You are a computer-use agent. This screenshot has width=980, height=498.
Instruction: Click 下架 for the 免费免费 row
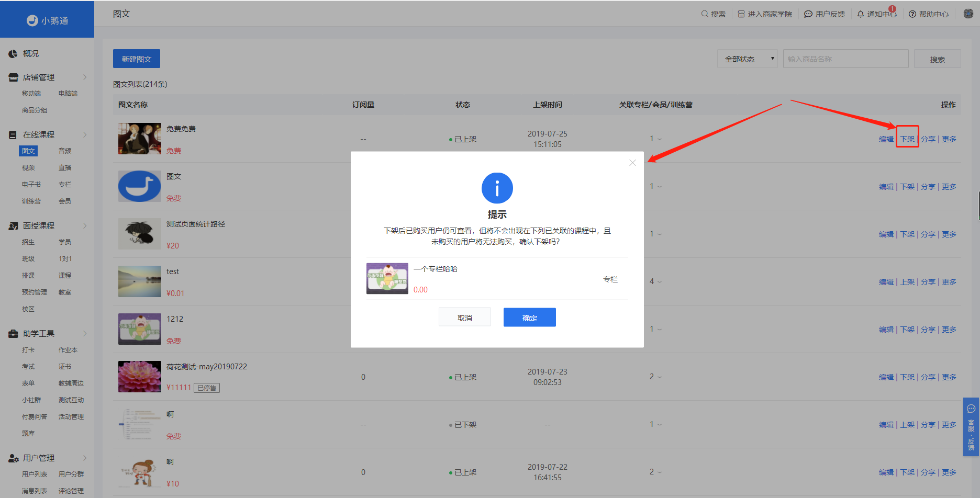[x=907, y=139]
